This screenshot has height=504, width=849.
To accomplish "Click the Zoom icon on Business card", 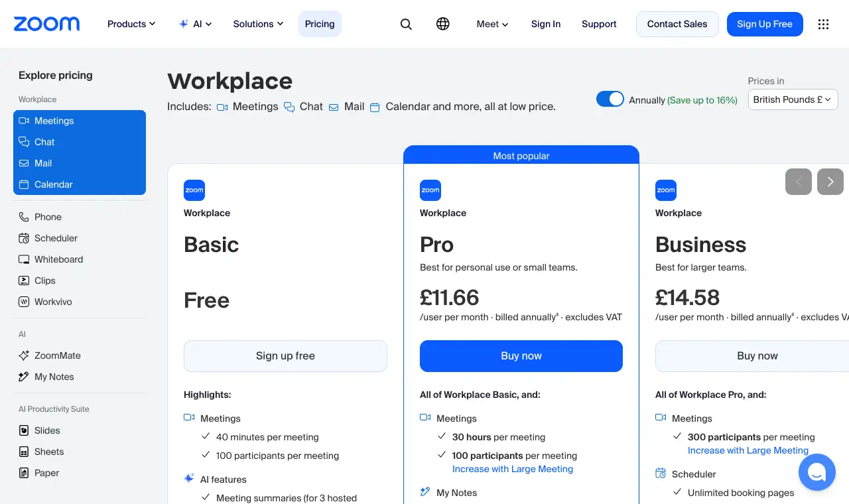I will [666, 190].
